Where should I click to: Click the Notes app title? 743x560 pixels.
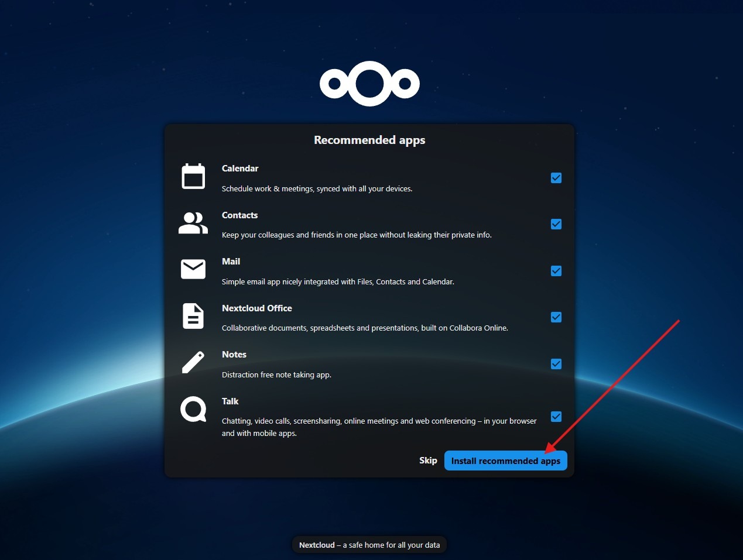click(x=234, y=355)
